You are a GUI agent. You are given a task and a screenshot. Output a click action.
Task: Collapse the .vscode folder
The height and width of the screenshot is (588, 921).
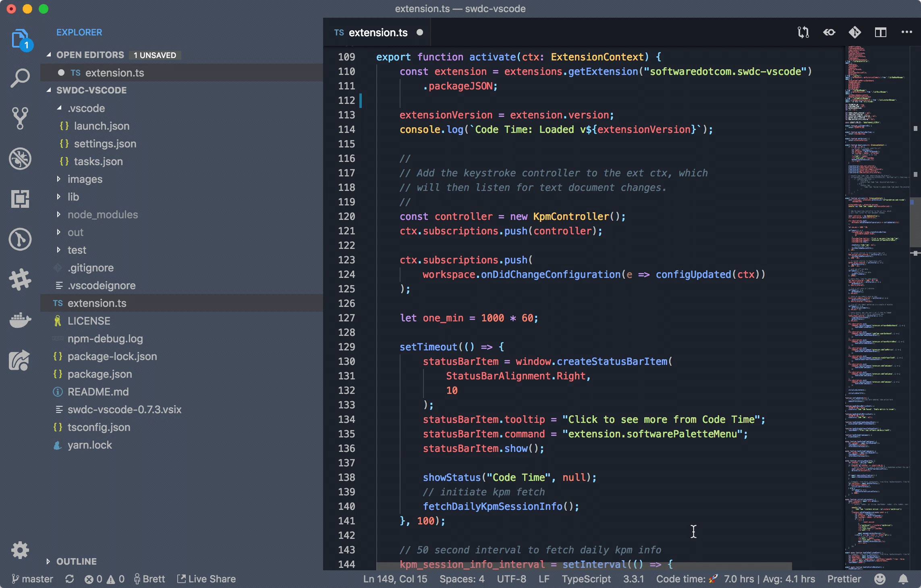[85, 108]
